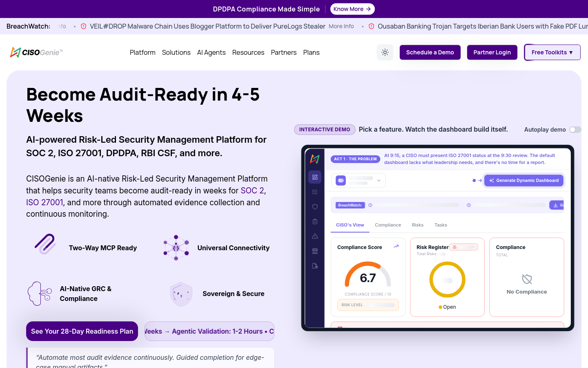
Task: Click the CISOGenie mark atop demo sidebar
Action: coord(315,159)
